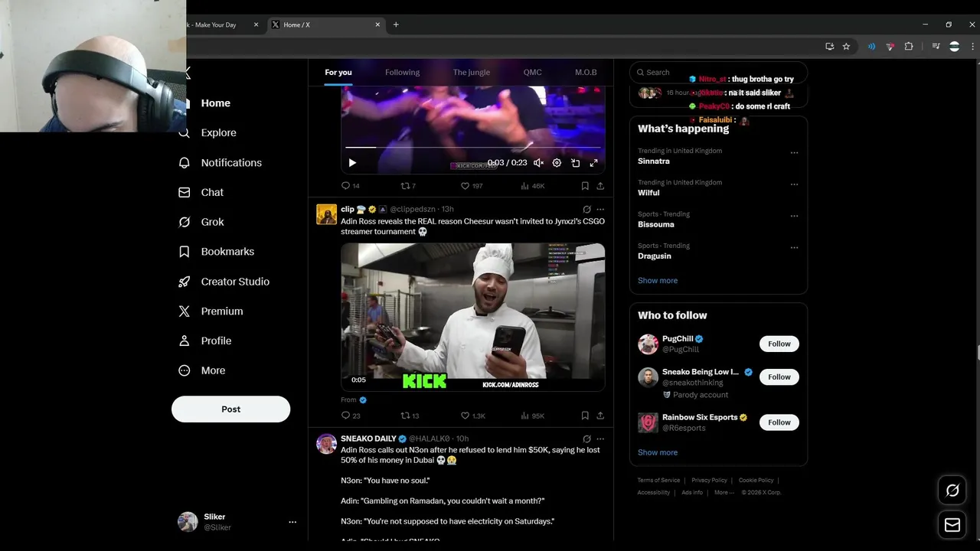Show more trends in What's happening
This screenshot has width=980, height=551.
point(658,281)
